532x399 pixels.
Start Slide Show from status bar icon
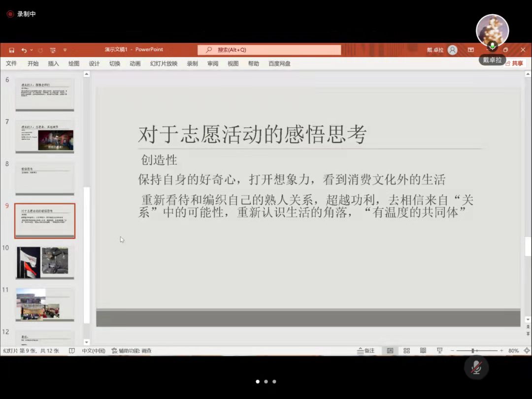click(439, 351)
